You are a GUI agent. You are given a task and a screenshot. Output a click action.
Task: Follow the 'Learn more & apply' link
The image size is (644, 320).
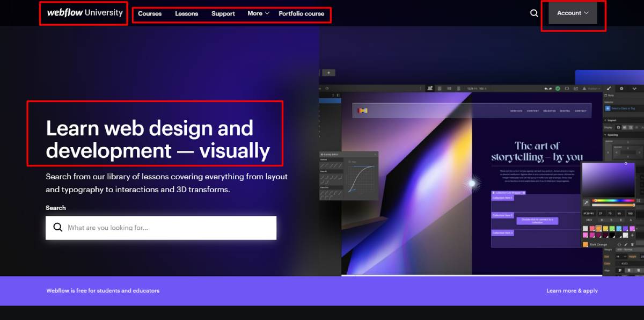(x=572, y=290)
